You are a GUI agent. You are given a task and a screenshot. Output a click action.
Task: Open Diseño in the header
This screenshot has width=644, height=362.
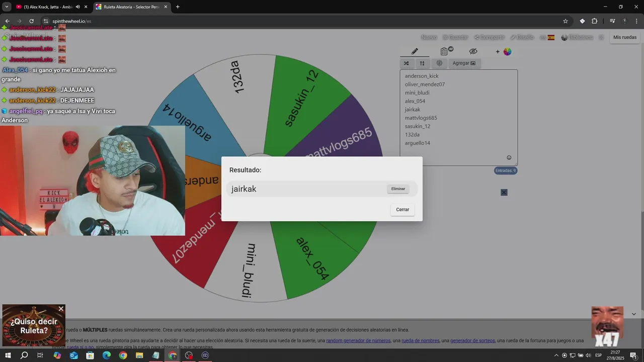tap(522, 37)
